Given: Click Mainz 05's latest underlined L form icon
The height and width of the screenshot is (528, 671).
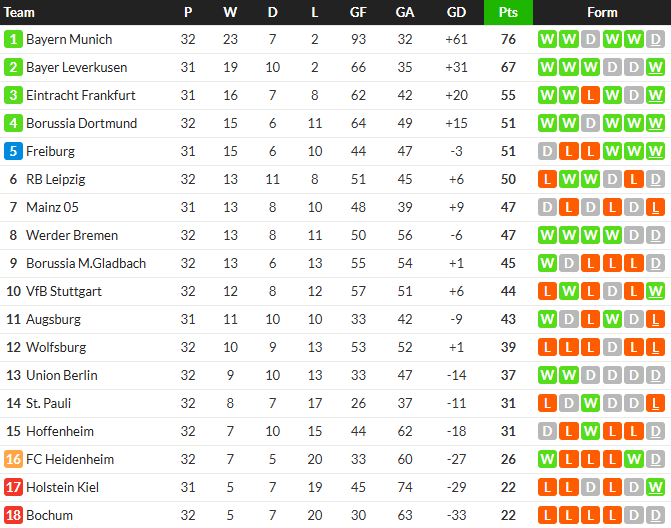Looking at the screenshot, I should point(655,207).
